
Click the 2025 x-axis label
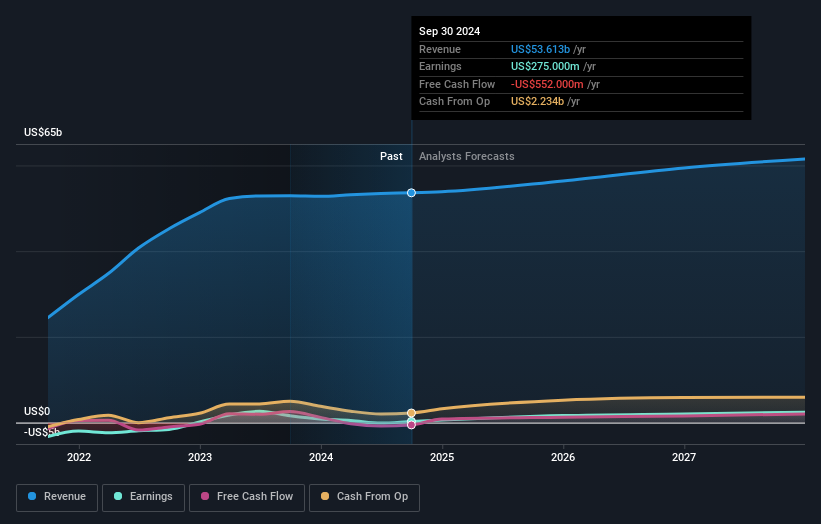pos(442,458)
